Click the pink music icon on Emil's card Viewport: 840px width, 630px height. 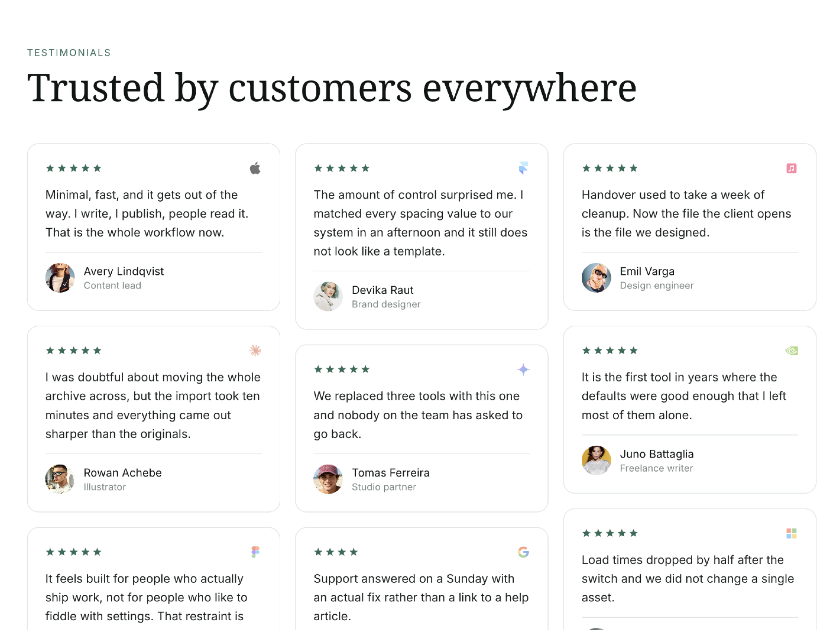pyautogui.click(x=791, y=168)
